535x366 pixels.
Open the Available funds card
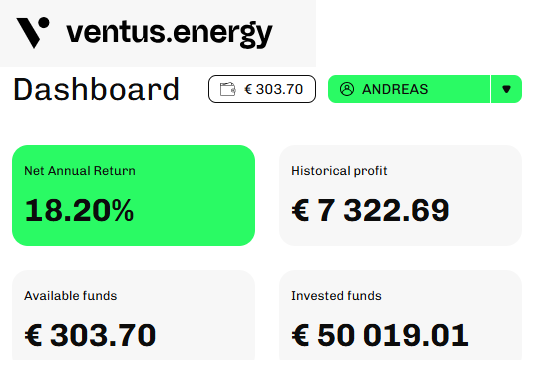tap(133, 315)
